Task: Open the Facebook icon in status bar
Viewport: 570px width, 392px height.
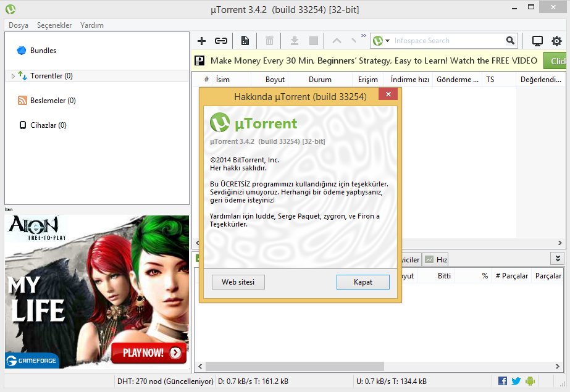Action: (503, 381)
